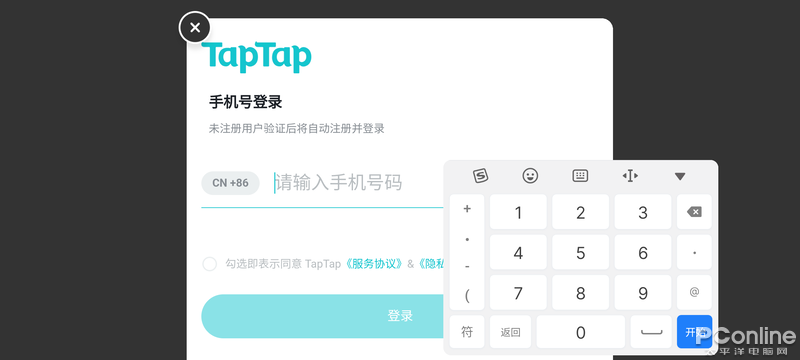Close the TapTap login dialog
The width and height of the screenshot is (800, 360).
click(194, 28)
